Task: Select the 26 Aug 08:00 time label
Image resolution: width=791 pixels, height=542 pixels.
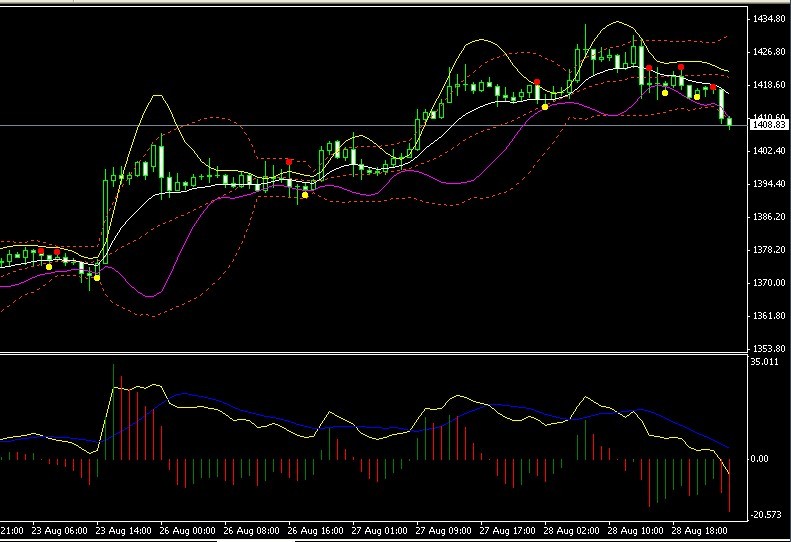Action: tap(251, 531)
